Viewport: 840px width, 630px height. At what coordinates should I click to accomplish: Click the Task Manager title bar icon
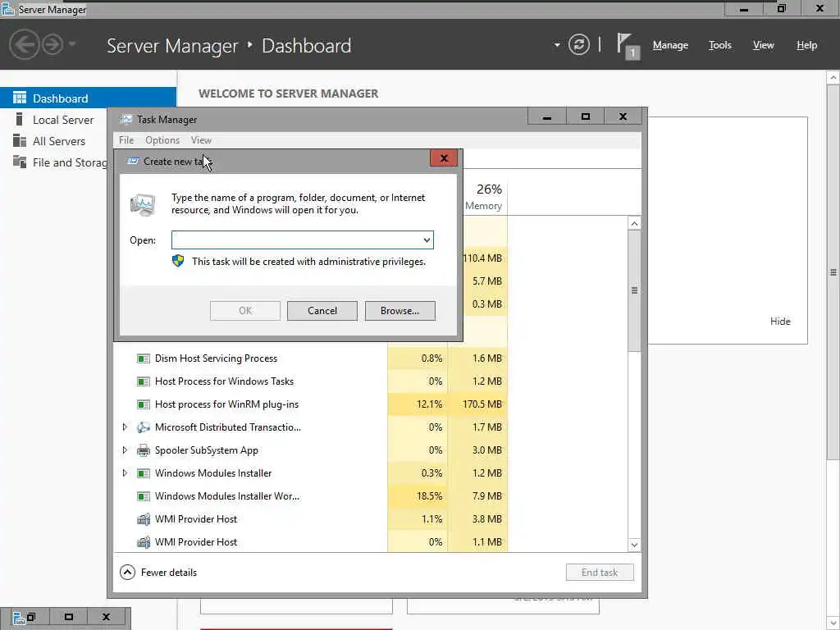(126, 120)
